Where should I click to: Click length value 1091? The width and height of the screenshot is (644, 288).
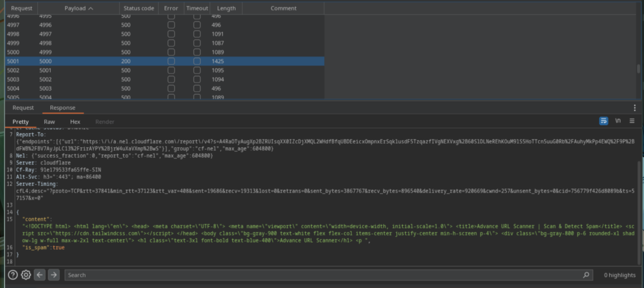tap(218, 34)
